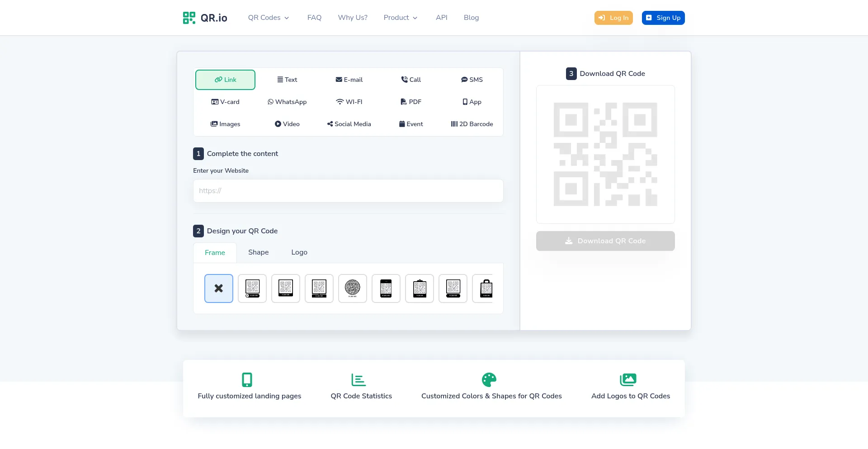The height and width of the screenshot is (449, 868).
Task: Click 'Customized Colors & Shapes for QR Codes'
Action: pos(491,396)
